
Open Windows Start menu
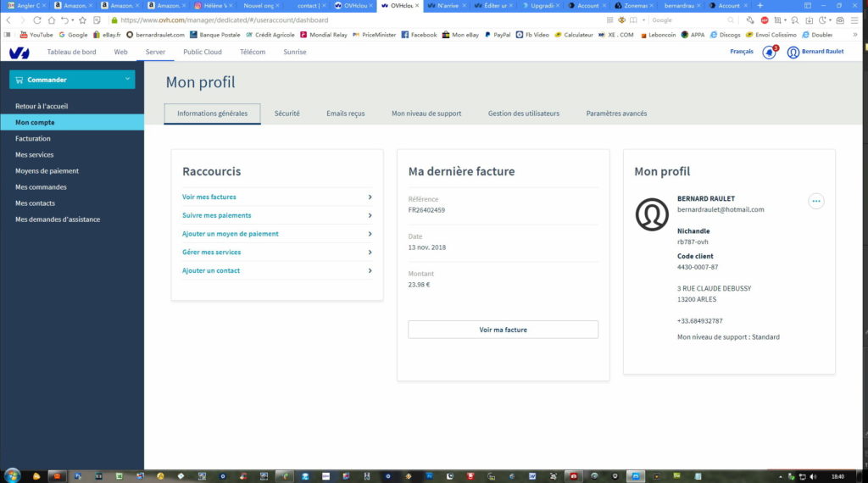click(x=12, y=475)
